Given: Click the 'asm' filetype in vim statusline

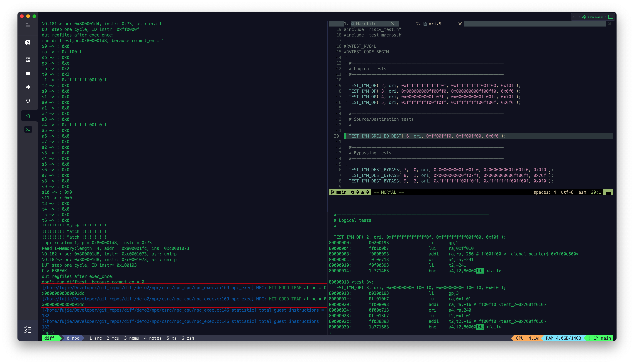Looking at the screenshot, I should (x=582, y=192).
